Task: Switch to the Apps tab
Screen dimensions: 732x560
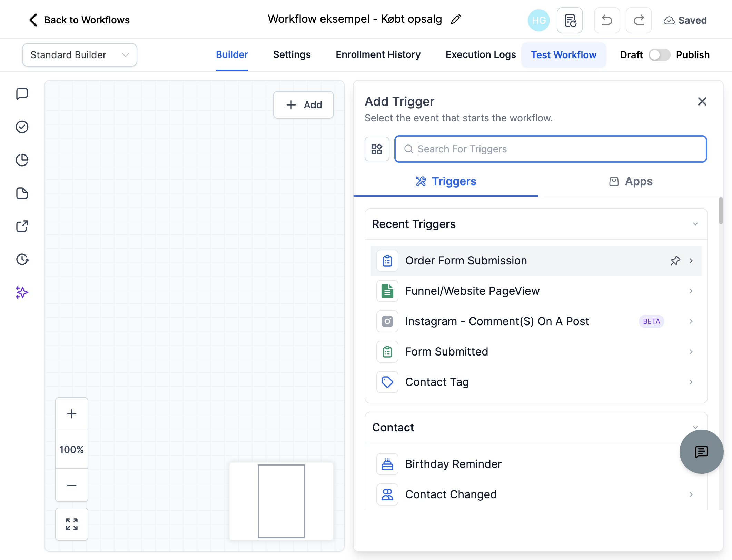Action: click(631, 181)
